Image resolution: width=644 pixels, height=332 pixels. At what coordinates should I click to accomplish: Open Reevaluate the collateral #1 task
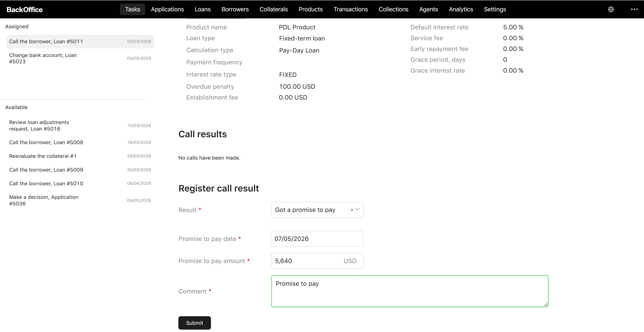(x=80, y=156)
